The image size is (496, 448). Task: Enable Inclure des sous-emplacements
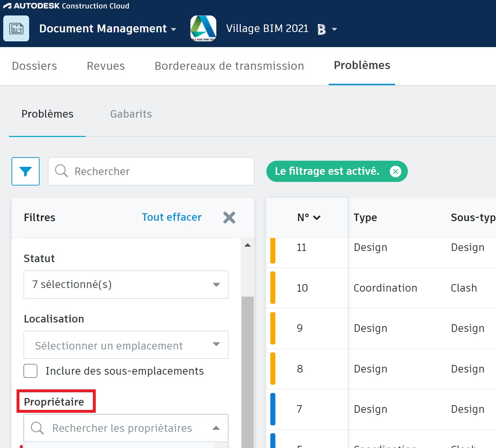pyautogui.click(x=30, y=371)
